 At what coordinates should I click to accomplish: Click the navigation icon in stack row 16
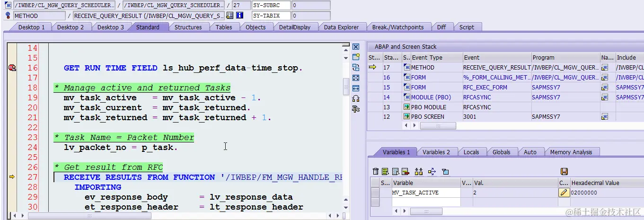coord(604,78)
